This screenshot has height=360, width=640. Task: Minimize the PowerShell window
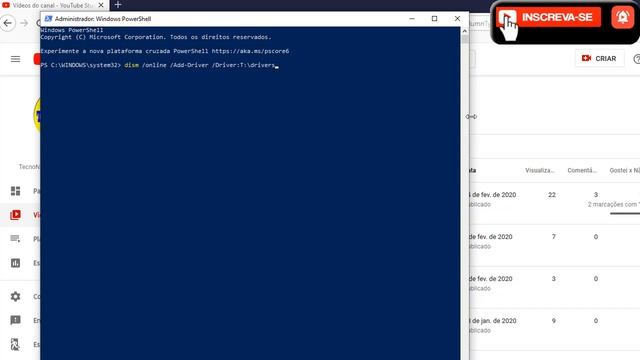click(412, 19)
